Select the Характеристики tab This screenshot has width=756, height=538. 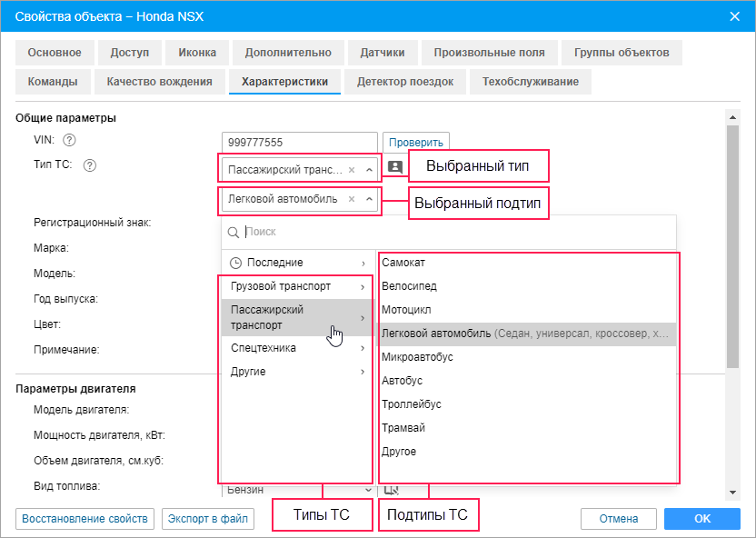click(x=285, y=82)
